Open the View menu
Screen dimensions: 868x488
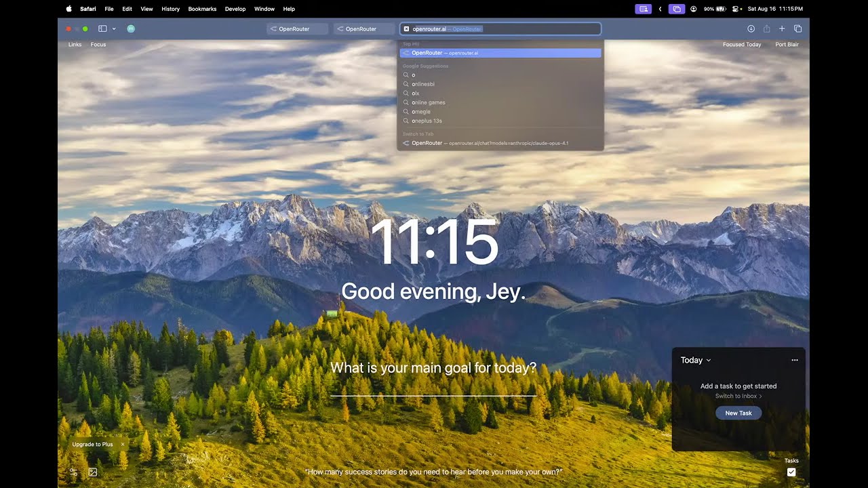coord(146,9)
